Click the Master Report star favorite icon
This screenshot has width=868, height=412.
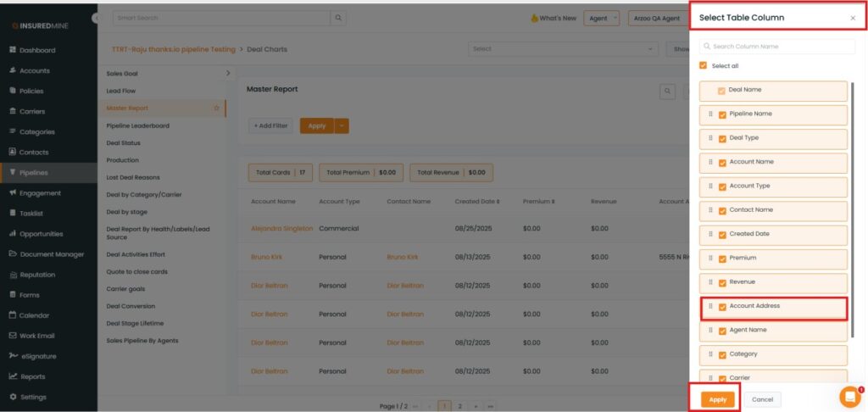tap(217, 109)
